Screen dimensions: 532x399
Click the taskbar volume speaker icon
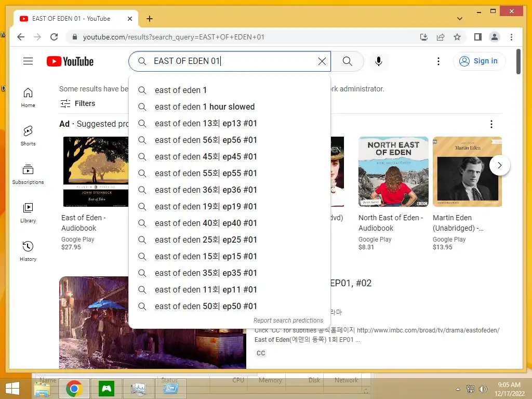click(483, 389)
